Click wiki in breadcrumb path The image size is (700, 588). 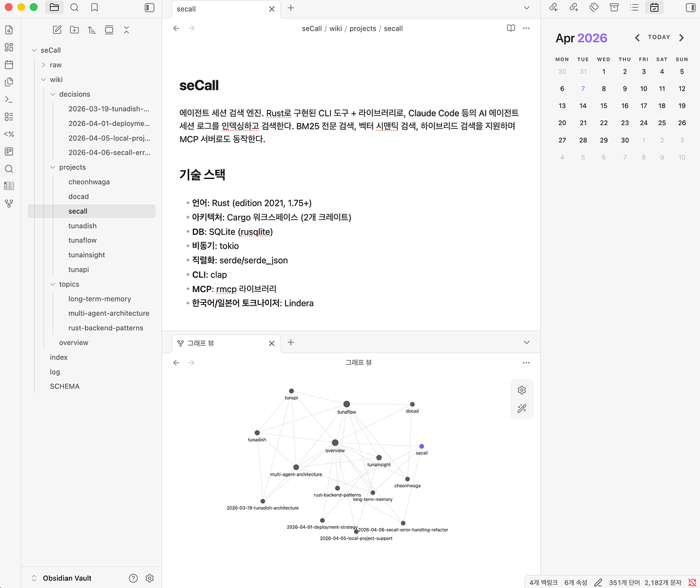click(336, 29)
